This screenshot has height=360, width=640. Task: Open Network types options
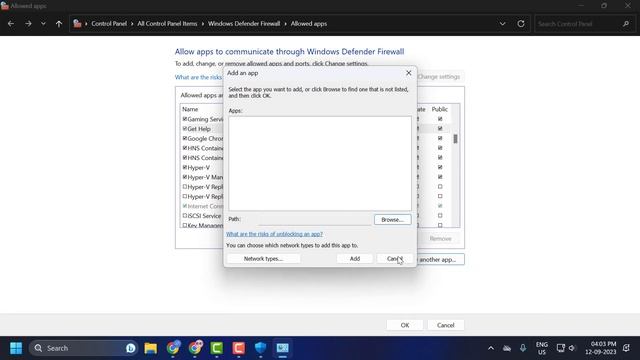click(x=263, y=259)
